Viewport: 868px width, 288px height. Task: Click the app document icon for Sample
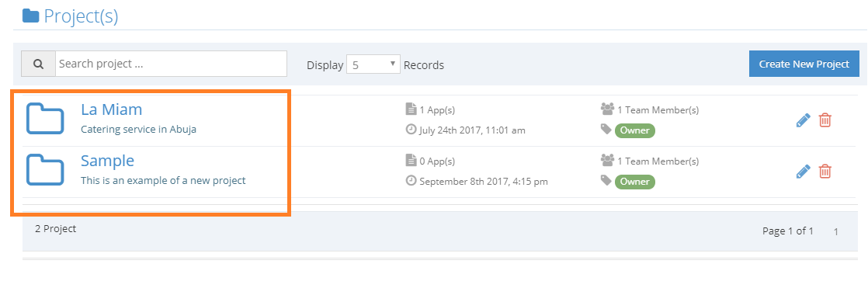tap(411, 161)
